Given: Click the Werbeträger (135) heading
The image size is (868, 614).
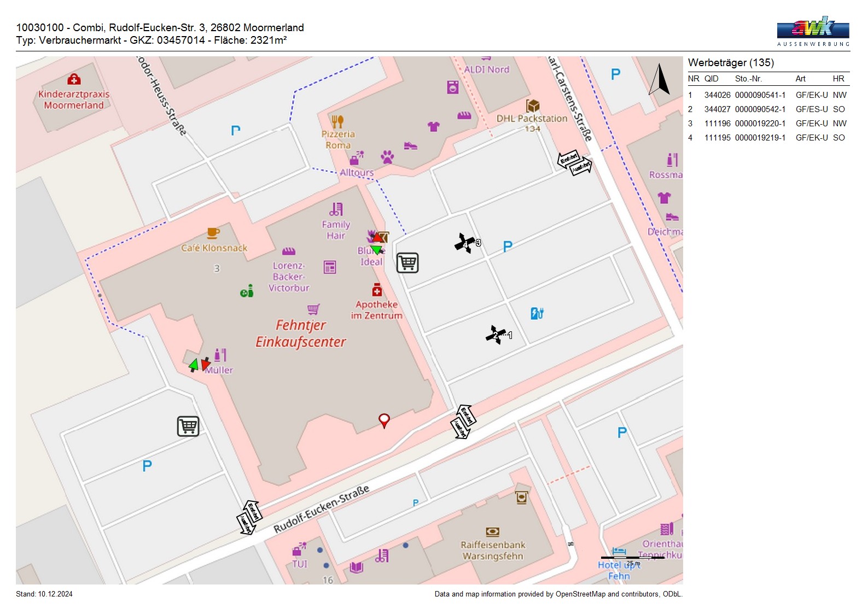Looking at the screenshot, I should pos(731,63).
